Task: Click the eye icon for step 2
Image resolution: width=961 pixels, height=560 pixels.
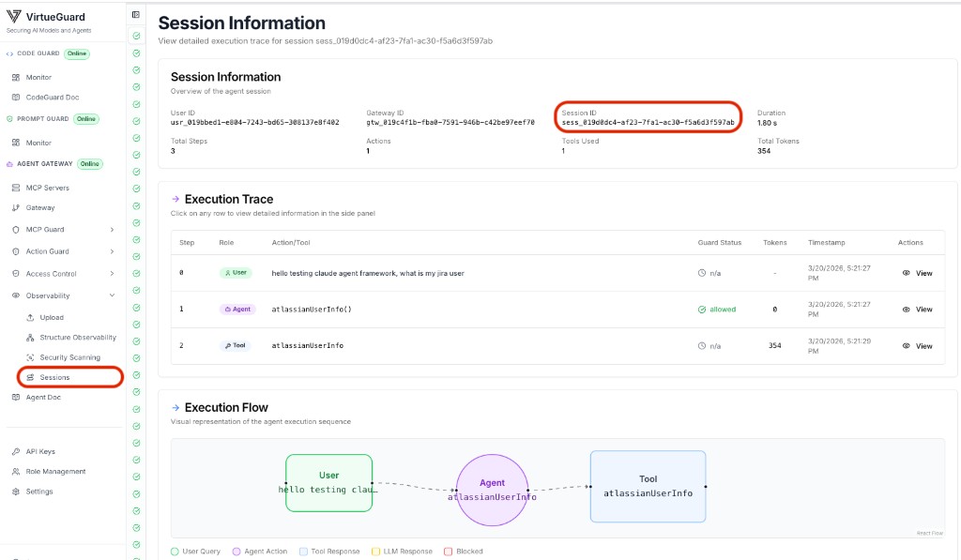Action: click(x=908, y=345)
